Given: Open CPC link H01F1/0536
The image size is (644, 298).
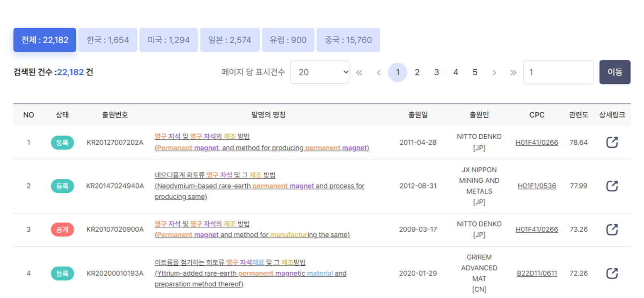Looking at the screenshot, I should [537, 186].
